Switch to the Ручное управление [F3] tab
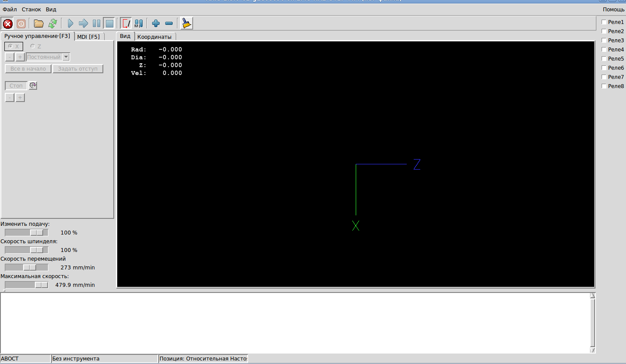The image size is (626, 364). click(x=37, y=36)
